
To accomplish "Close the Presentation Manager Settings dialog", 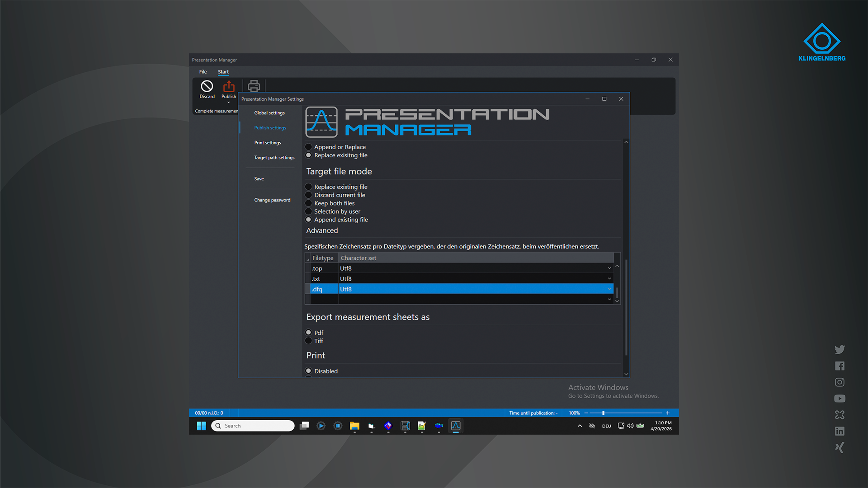I will [621, 99].
